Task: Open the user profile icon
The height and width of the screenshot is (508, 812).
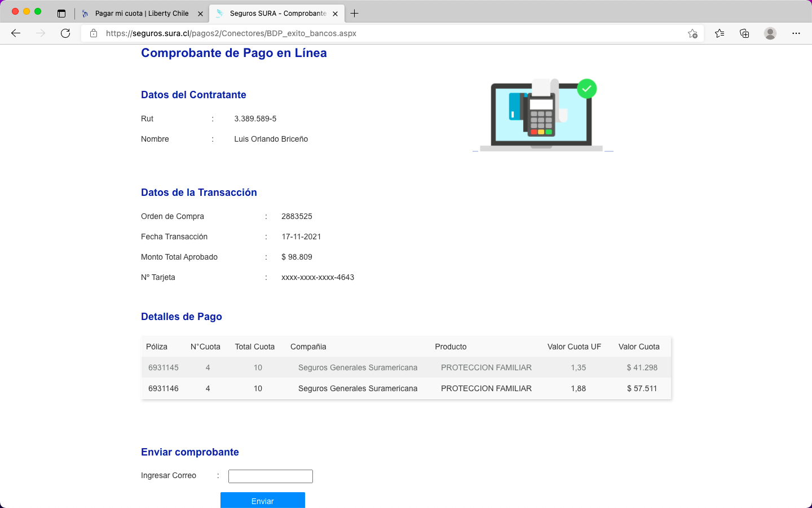Action: [770, 33]
